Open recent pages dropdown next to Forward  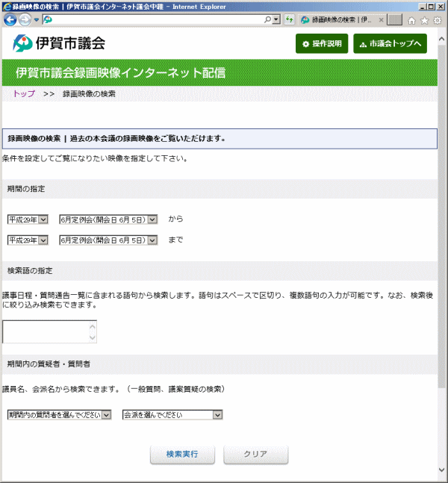37,20
